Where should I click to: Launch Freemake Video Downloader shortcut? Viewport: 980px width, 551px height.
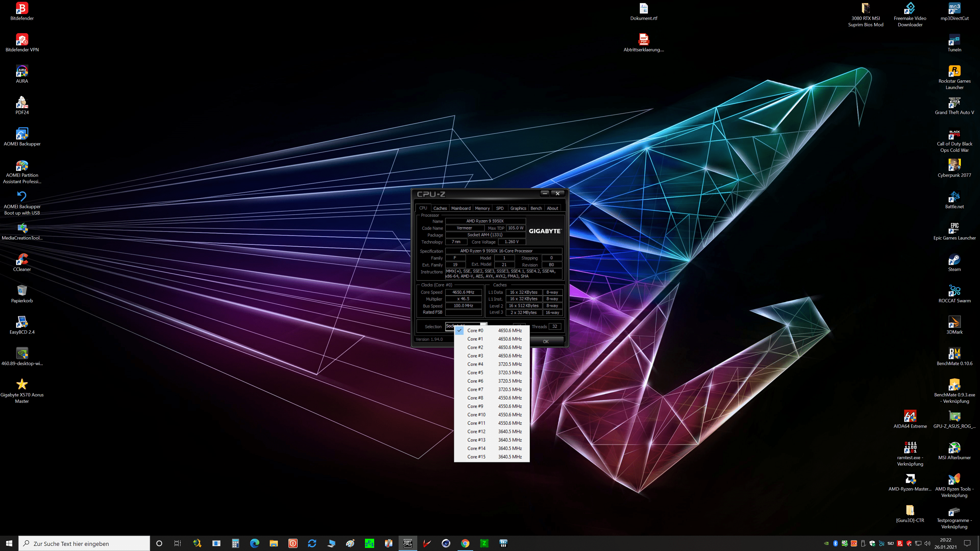point(910,14)
